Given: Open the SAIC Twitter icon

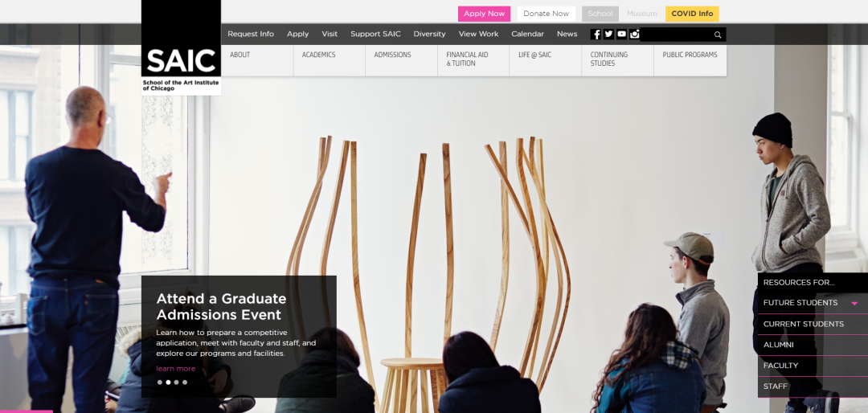Looking at the screenshot, I should point(609,35).
